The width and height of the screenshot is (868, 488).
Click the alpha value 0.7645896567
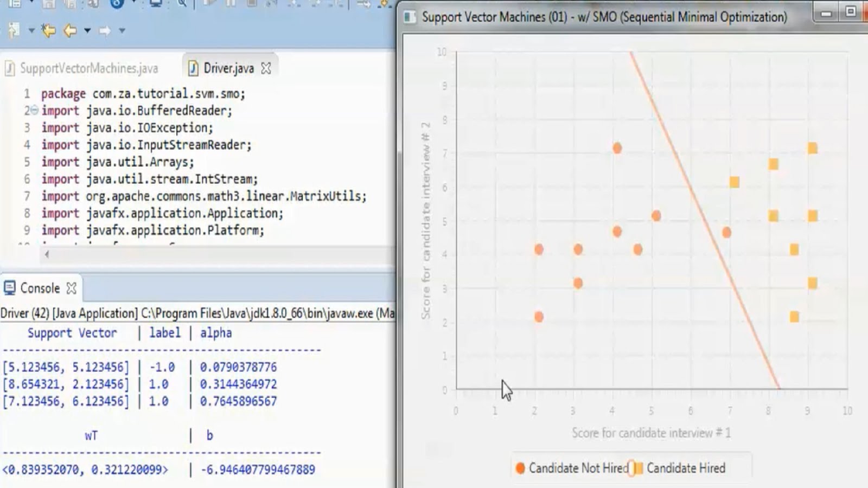pos(238,401)
